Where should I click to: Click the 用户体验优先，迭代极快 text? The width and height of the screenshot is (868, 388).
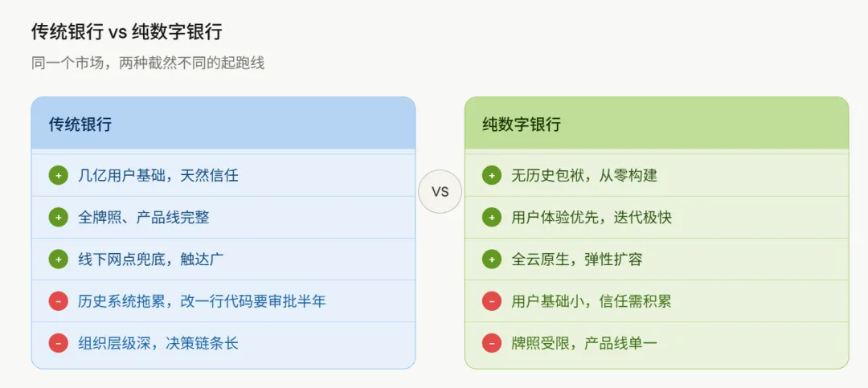click(592, 218)
